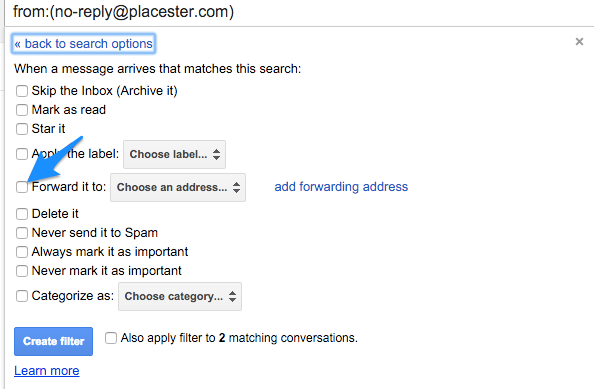Click the add forwarding address link

pos(341,187)
